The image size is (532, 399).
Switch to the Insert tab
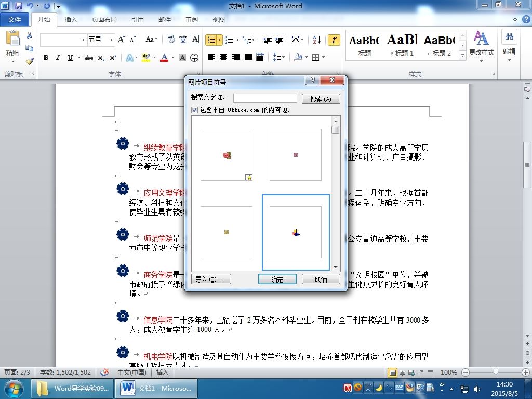point(71,19)
